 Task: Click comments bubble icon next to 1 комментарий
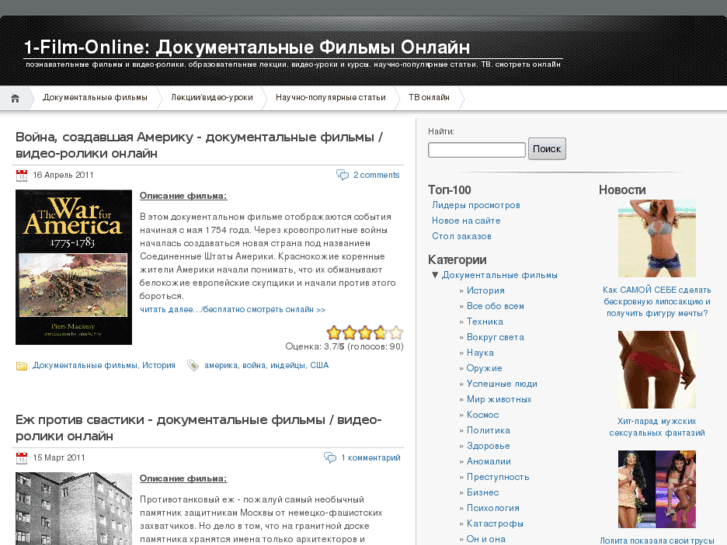(x=330, y=458)
